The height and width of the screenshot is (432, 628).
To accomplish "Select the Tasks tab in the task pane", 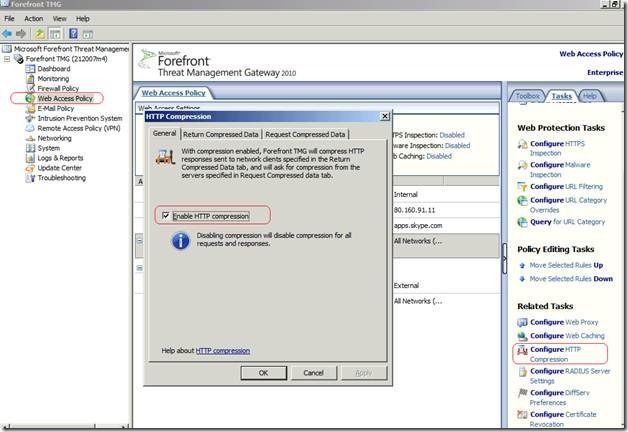I will coord(562,96).
